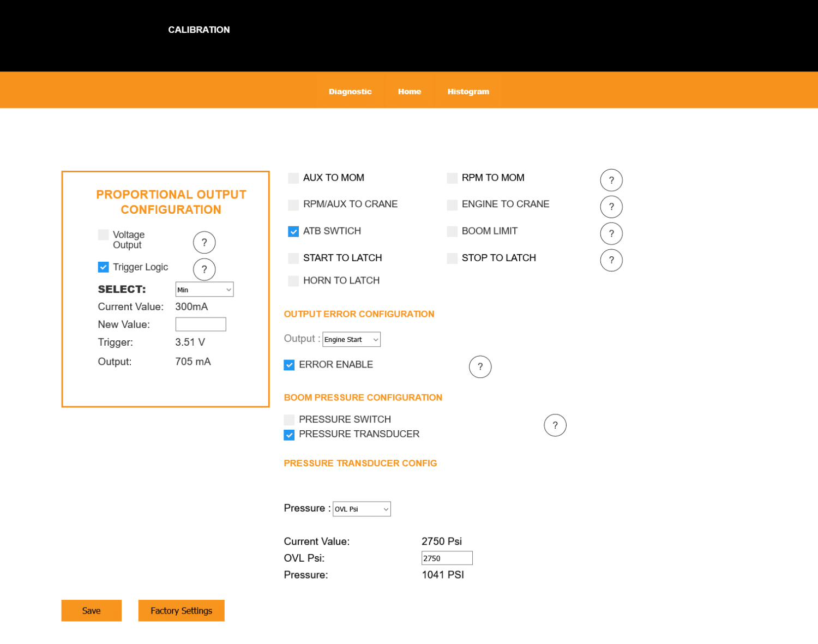Open help icon next to ERROR ENABLE
The height and width of the screenshot is (644, 818).
480,367
